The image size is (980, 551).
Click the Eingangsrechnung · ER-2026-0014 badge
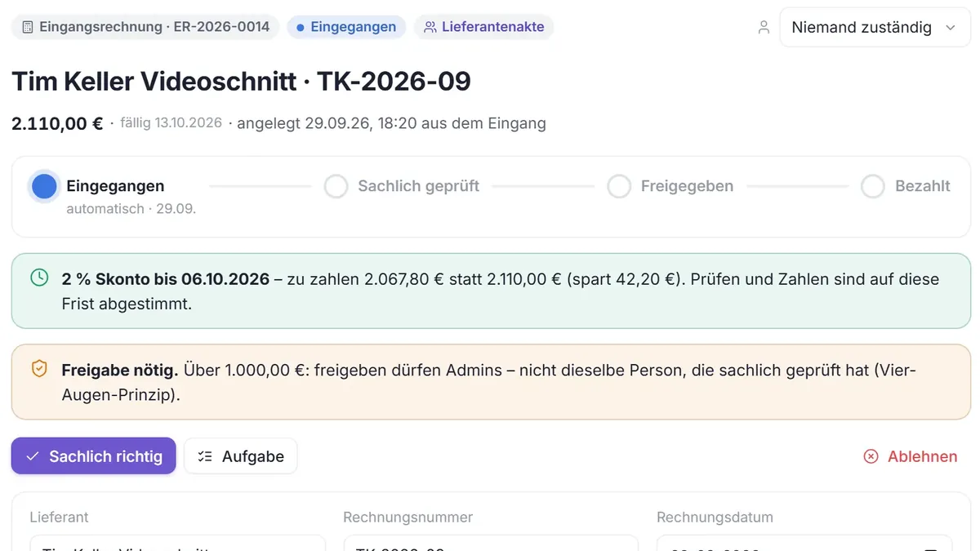pos(145,27)
